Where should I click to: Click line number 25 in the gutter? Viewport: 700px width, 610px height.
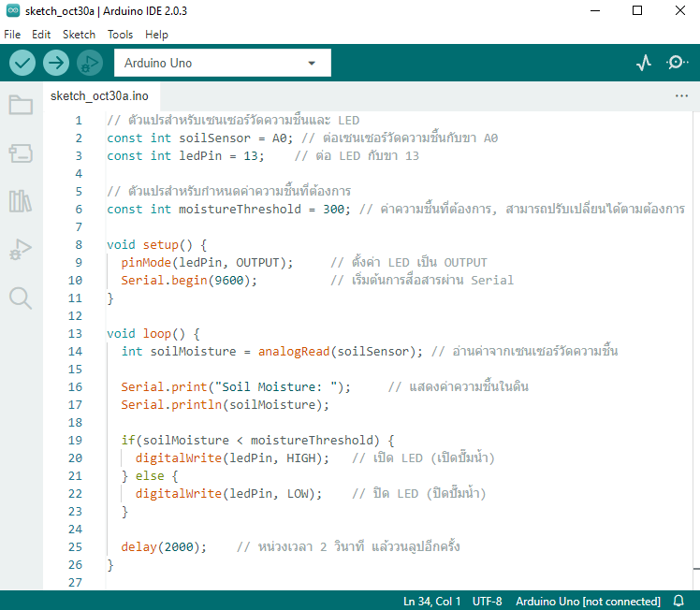coord(75,546)
